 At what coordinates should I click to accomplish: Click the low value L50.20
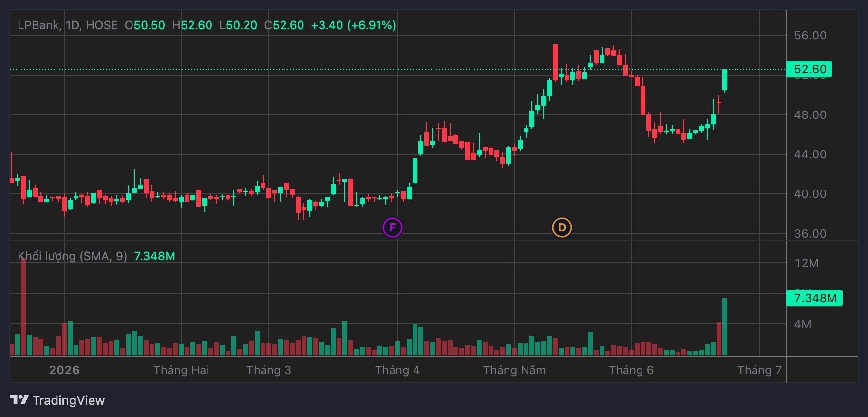(x=238, y=25)
